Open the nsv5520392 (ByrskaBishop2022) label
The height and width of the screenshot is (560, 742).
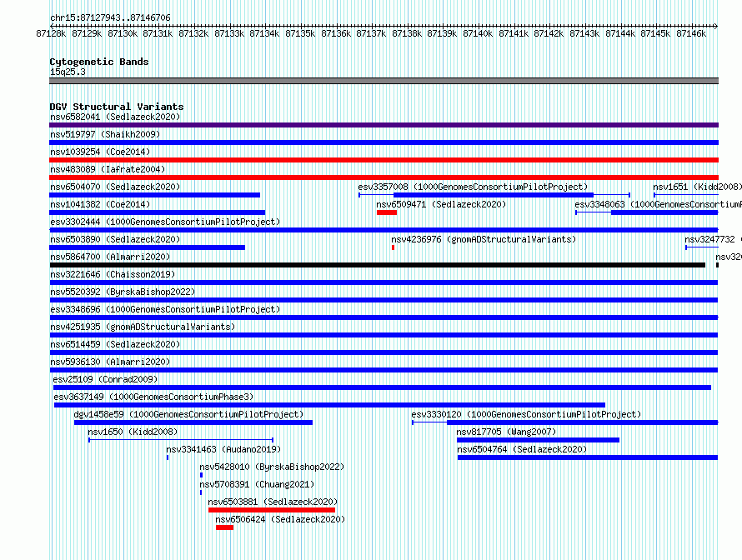pos(123,292)
